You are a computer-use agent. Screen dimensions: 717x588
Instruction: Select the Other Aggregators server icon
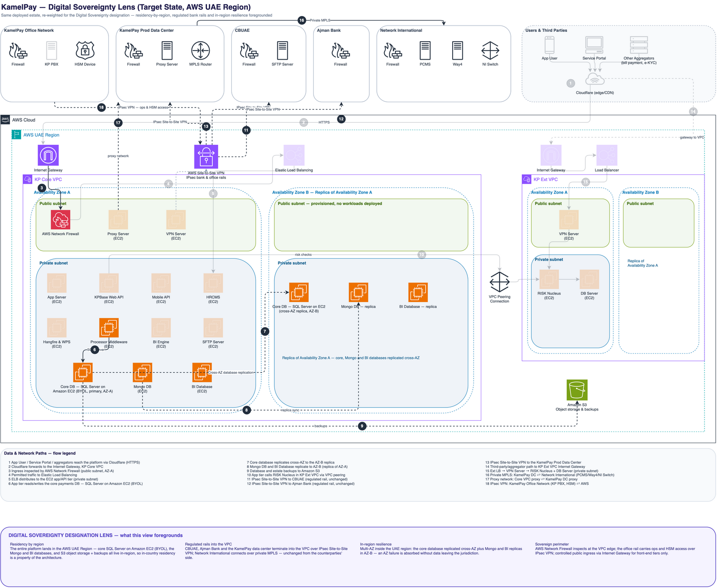coord(639,45)
